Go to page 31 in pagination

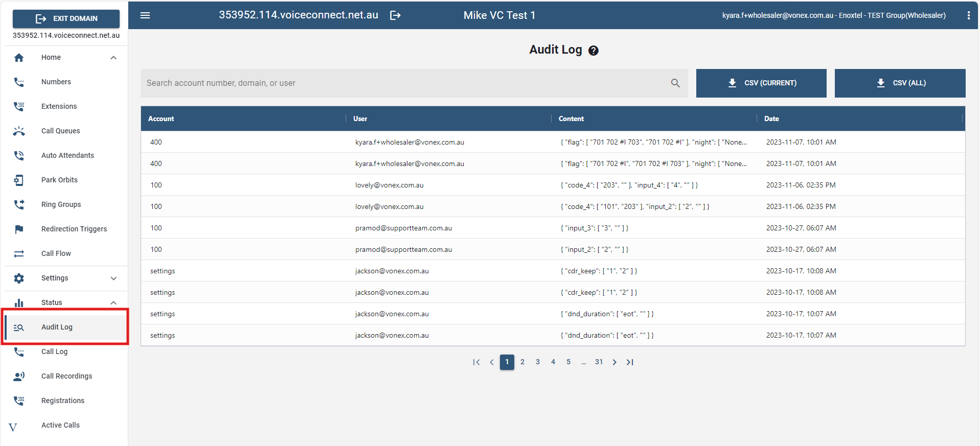click(x=599, y=362)
